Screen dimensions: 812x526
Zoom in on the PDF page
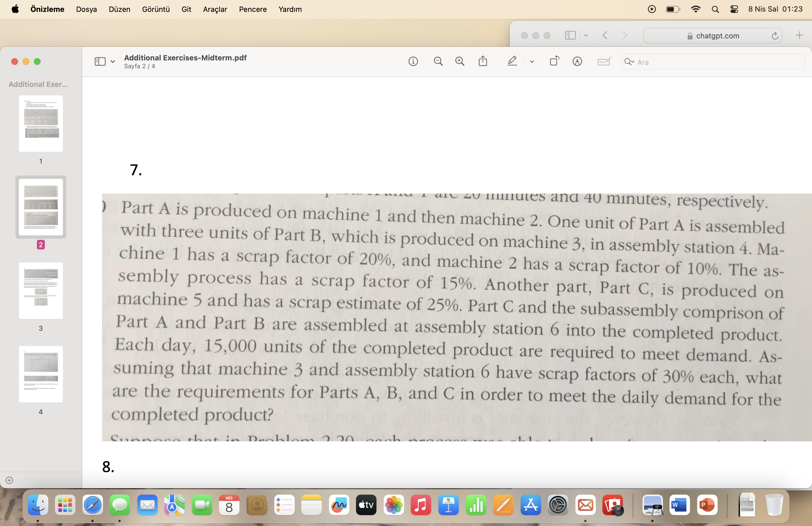click(460, 62)
